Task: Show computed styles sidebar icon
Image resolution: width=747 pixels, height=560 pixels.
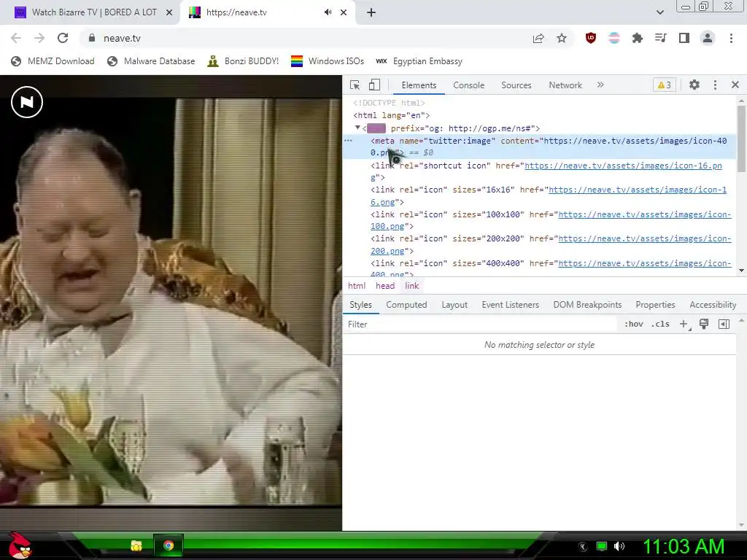Action: click(x=724, y=324)
